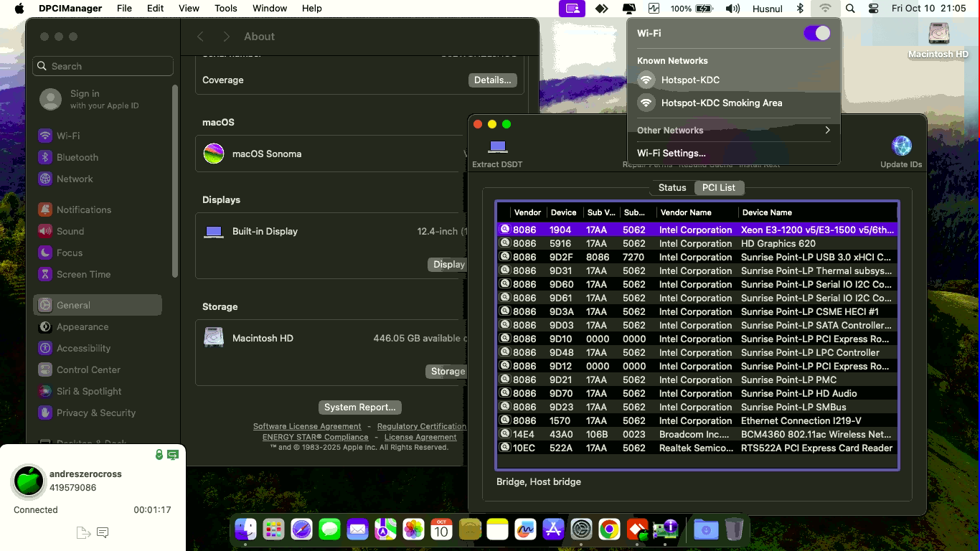The width and height of the screenshot is (980, 551).
Task: Open the File menu
Action: pyautogui.click(x=124, y=9)
